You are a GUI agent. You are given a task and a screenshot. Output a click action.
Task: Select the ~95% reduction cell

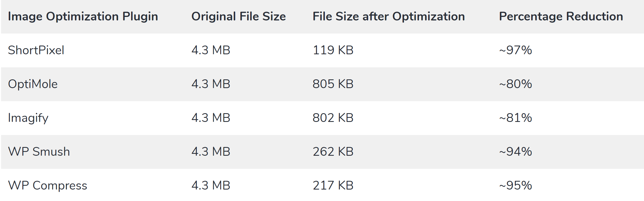coord(515,185)
